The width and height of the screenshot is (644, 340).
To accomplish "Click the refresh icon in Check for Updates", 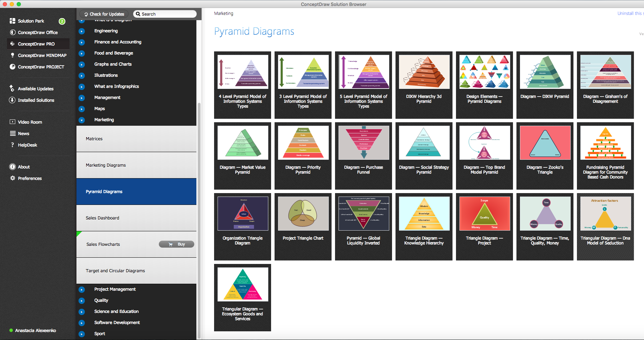I will (86, 14).
